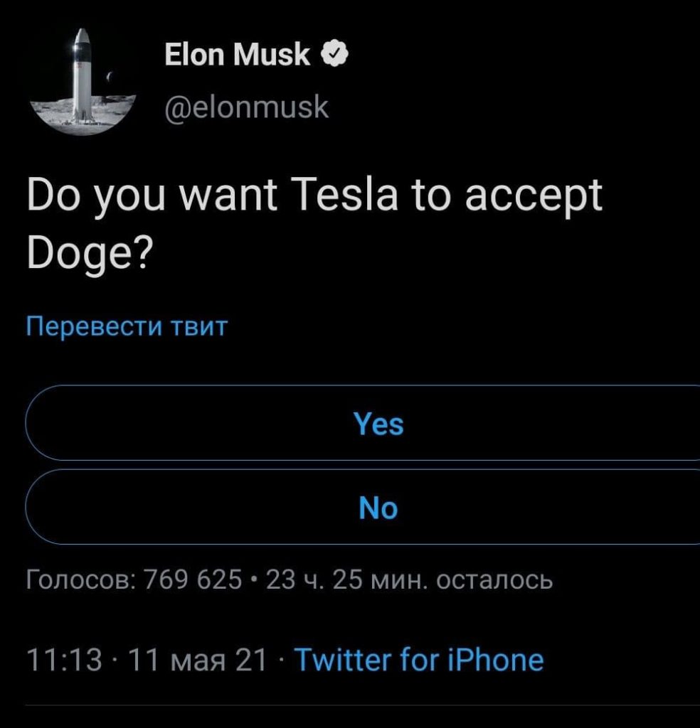The width and height of the screenshot is (700, 728).
Task: Tap the word Doge? in the tweet
Action: pos(90,256)
